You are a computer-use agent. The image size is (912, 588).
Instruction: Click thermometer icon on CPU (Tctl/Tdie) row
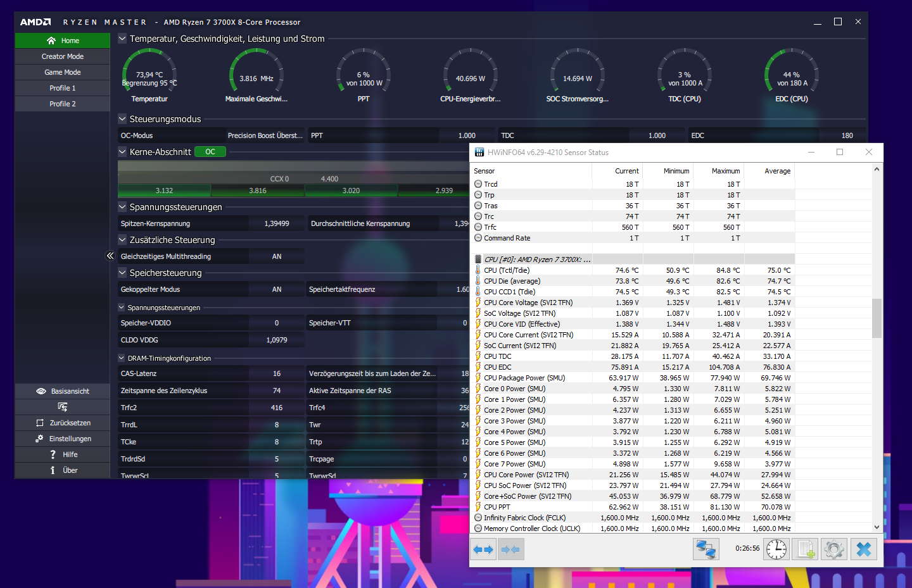pyautogui.click(x=478, y=270)
